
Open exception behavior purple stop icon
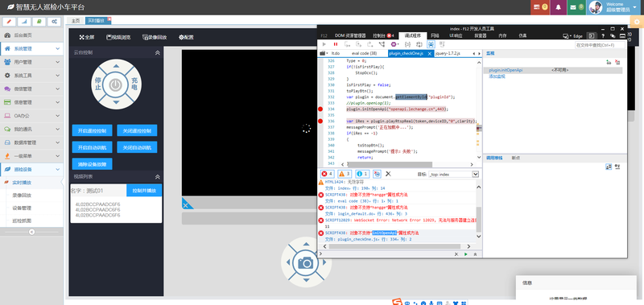pos(394,44)
